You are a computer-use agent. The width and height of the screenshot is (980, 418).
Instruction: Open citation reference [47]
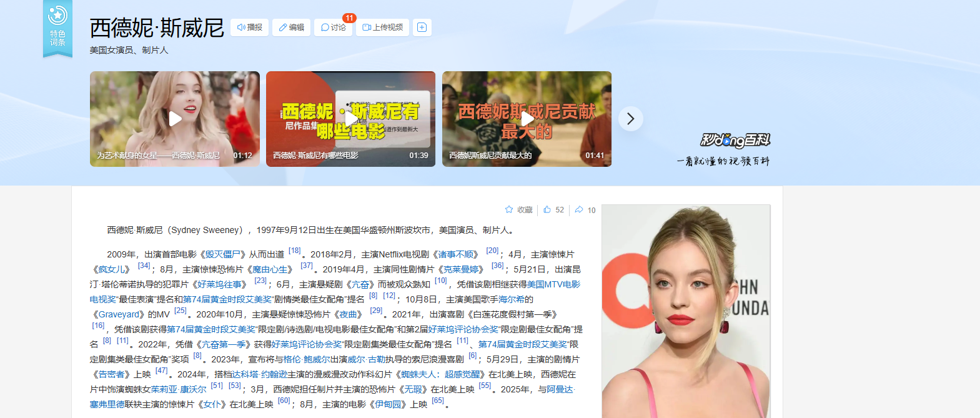pos(161,371)
